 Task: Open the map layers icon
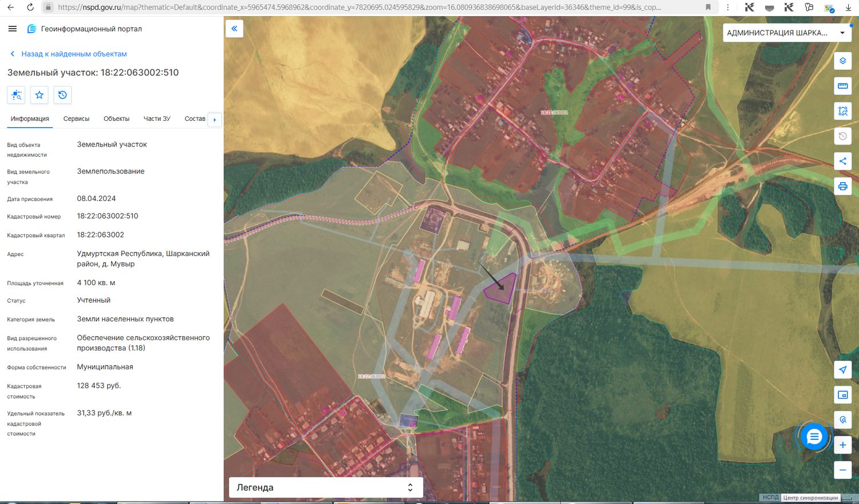coord(842,61)
